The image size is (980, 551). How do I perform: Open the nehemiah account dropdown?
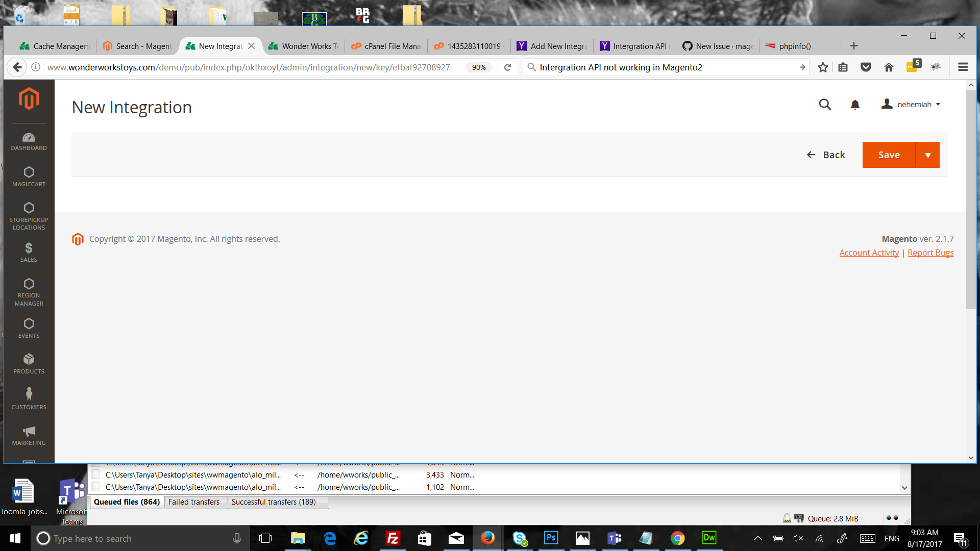tap(912, 104)
